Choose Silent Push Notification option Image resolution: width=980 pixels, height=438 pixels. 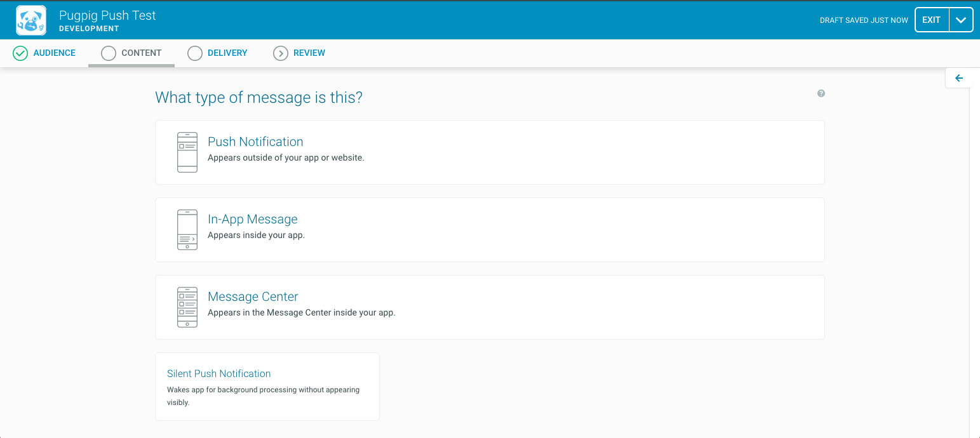[267, 387]
